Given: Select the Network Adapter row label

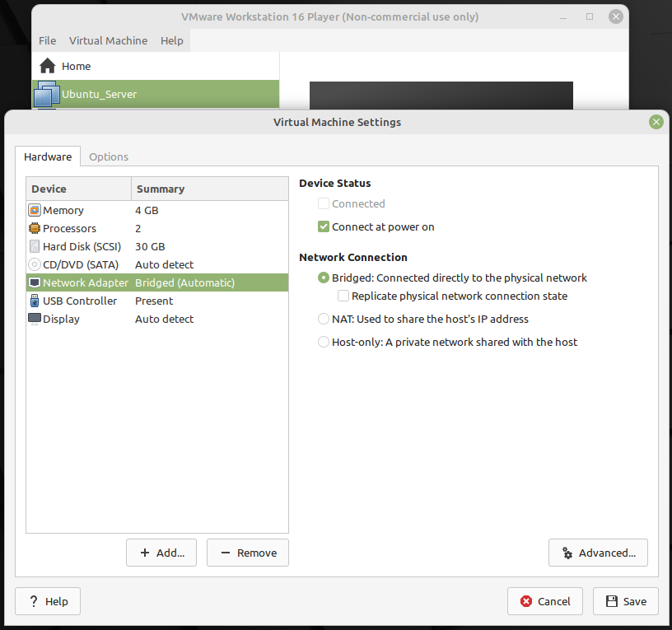Looking at the screenshot, I should [x=86, y=282].
